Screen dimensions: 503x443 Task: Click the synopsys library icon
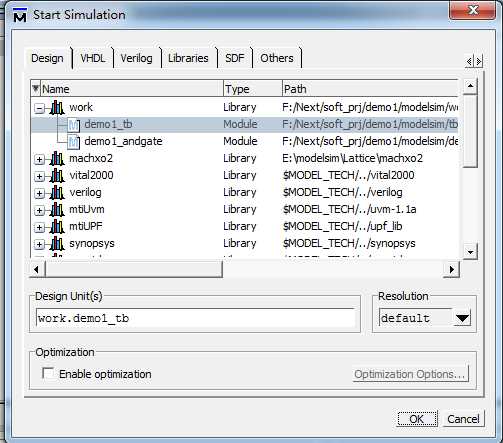(x=57, y=244)
